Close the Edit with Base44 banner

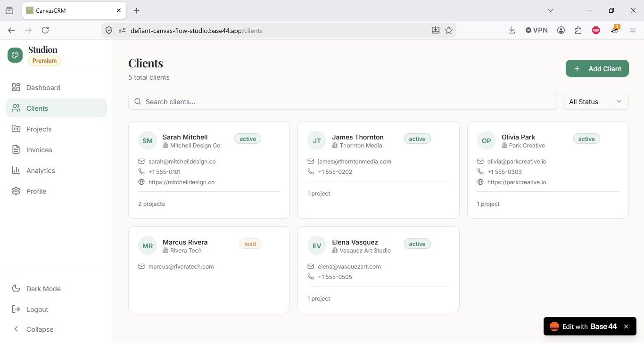click(x=626, y=327)
